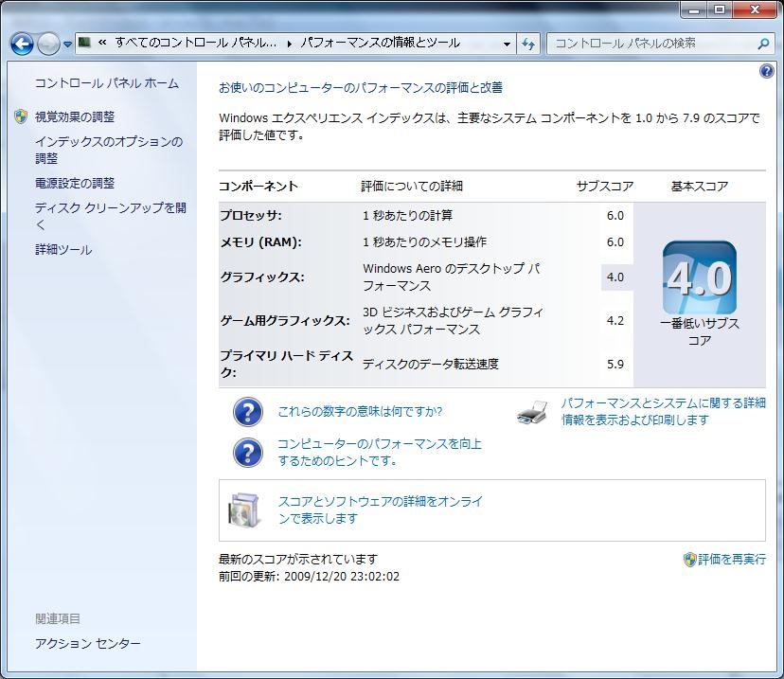This screenshot has width=784, height=679.
Task: Click the グラフィックス: component label
Action: point(262,277)
